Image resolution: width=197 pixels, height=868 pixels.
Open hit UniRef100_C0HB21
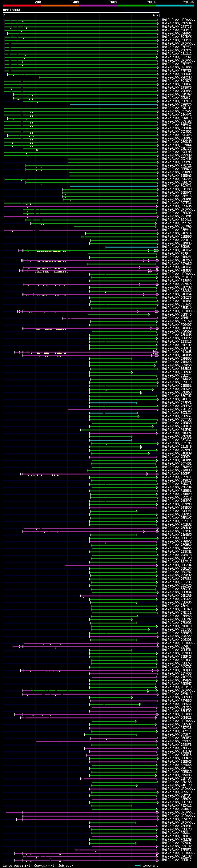(177, 717)
